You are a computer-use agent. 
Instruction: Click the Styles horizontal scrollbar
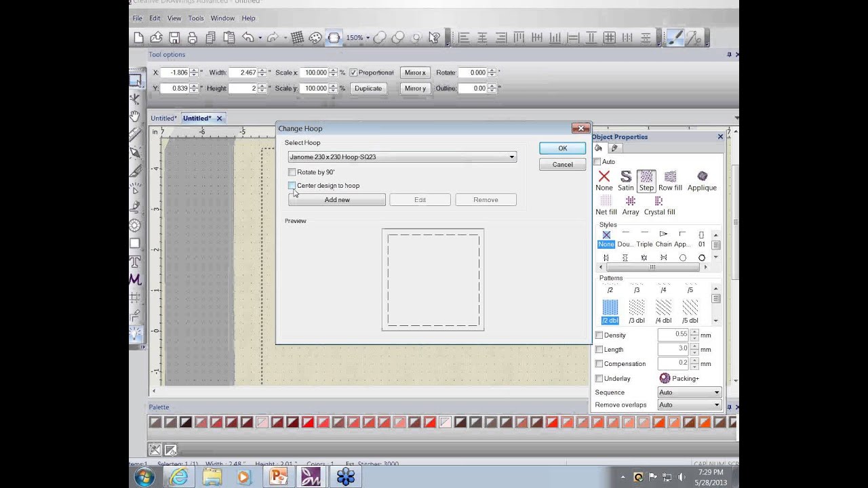[652, 267]
